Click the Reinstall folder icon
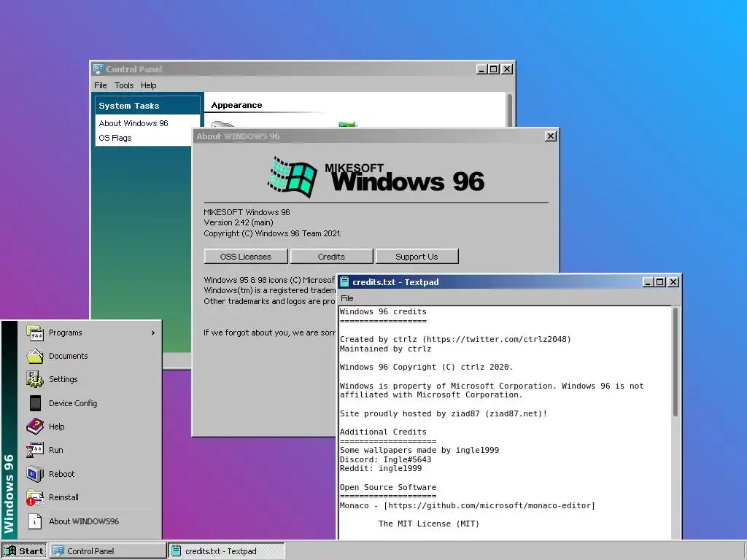This screenshot has width=747, height=560. (x=35, y=497)
